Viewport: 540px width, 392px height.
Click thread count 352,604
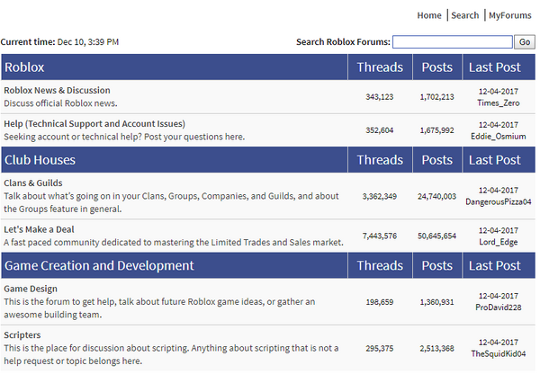(x=380, y=130)
